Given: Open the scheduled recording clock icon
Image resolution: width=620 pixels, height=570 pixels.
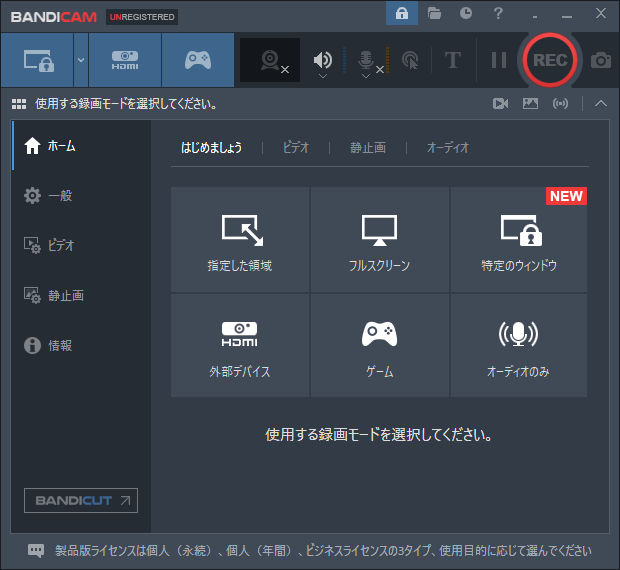Looking at the screenshot, I should (466, 13).
